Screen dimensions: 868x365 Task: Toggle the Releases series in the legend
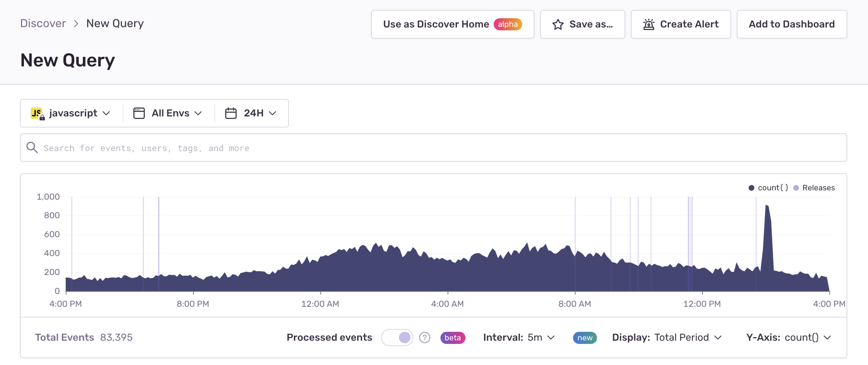(814, 188)
